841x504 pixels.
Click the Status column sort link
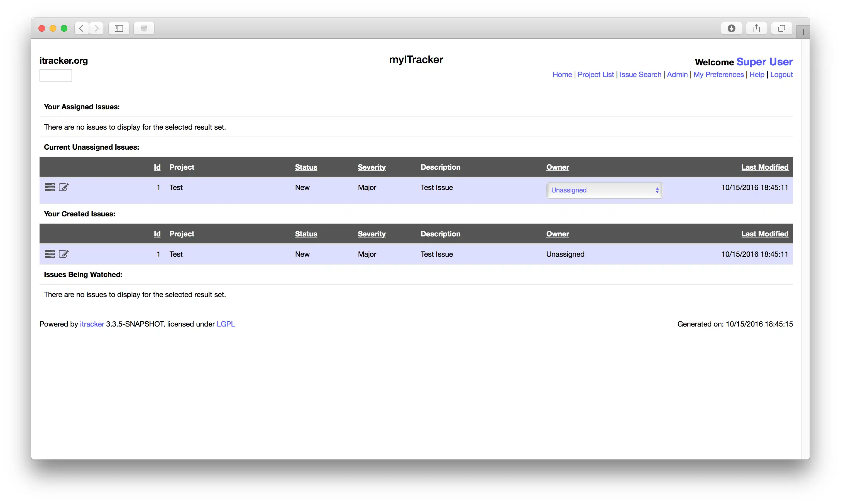pyautogui.click(x=306, y=167)
